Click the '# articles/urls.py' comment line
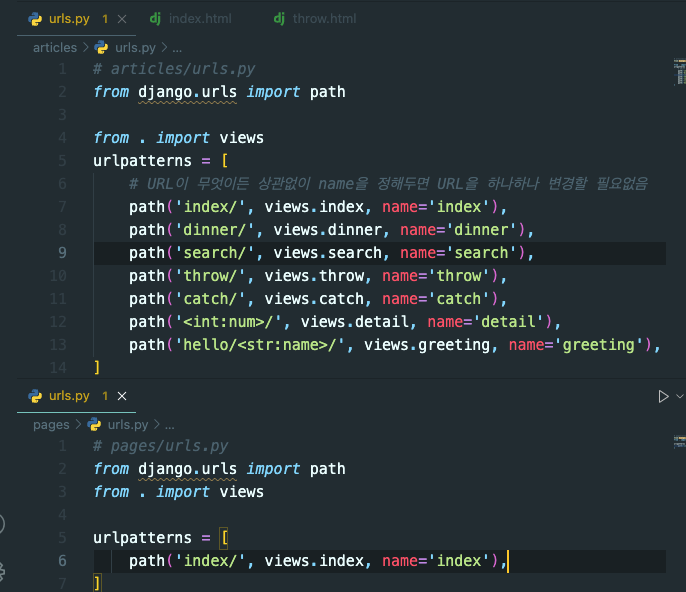Viewport: 686px width, 592px height. 174,69
